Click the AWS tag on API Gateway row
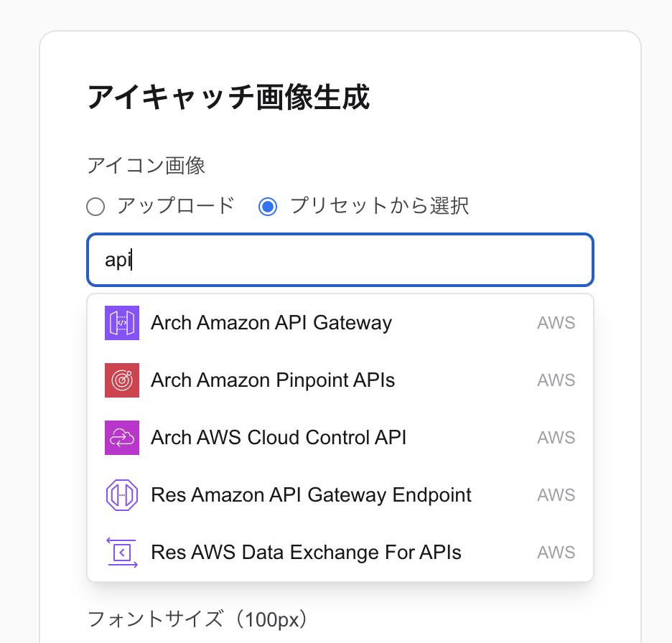The width and height of the screenshot is (672, 643). pos(556,323)
